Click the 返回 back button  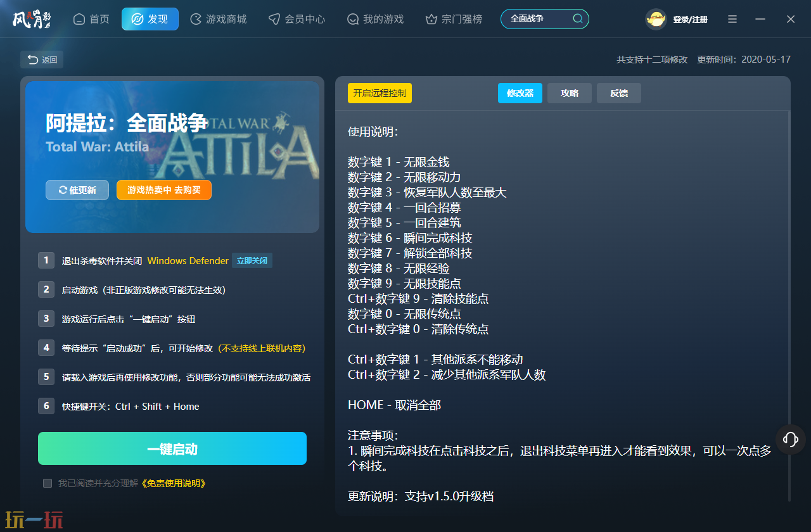point(42,60)
